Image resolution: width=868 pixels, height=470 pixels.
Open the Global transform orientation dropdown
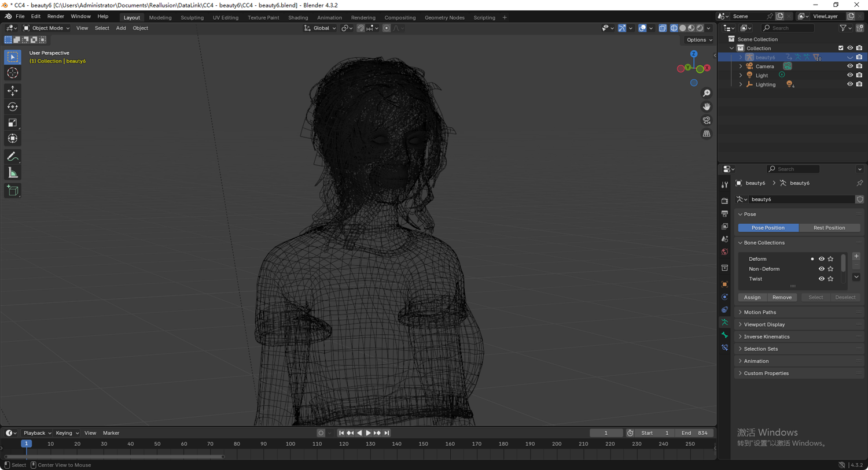click(320, 28)
